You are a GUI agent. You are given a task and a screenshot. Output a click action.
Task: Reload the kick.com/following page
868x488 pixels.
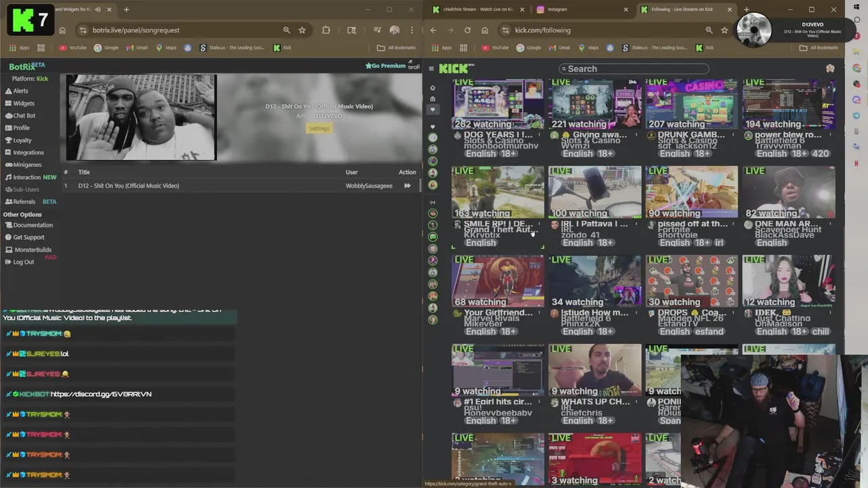[467, 30]
